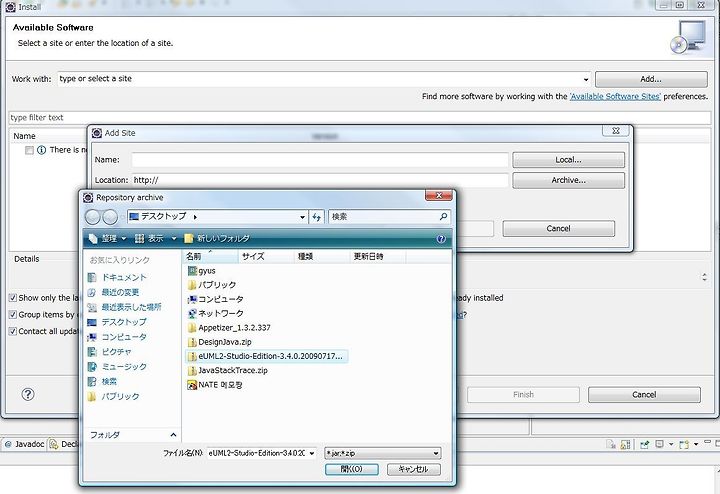Click the Details pane resize stepper arrows
720x494 pixels.
click(x=704, y=277)
